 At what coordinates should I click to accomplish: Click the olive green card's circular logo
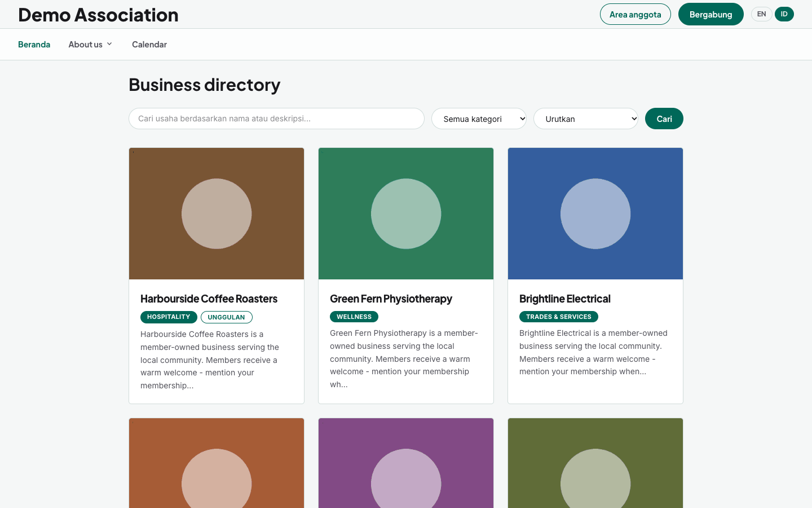(x=595, y=479)
